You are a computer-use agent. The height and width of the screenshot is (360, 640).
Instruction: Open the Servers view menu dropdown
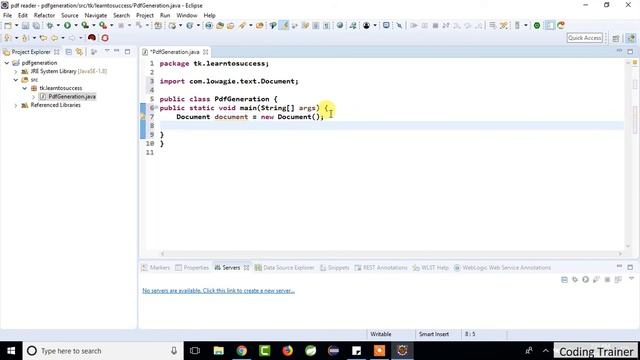(x=631, y=279)
